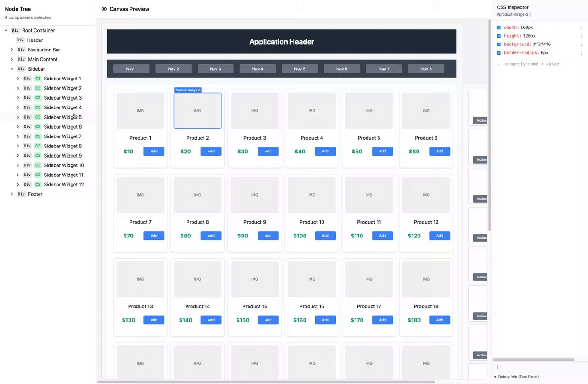Click the Div badge on Sidebar row
This screenshot has height=384, width=588.
(21, 69)
